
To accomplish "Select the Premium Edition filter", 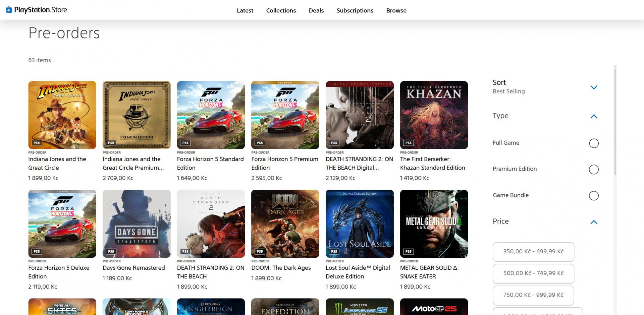I will pyautogui.click(x=594, y=169).
